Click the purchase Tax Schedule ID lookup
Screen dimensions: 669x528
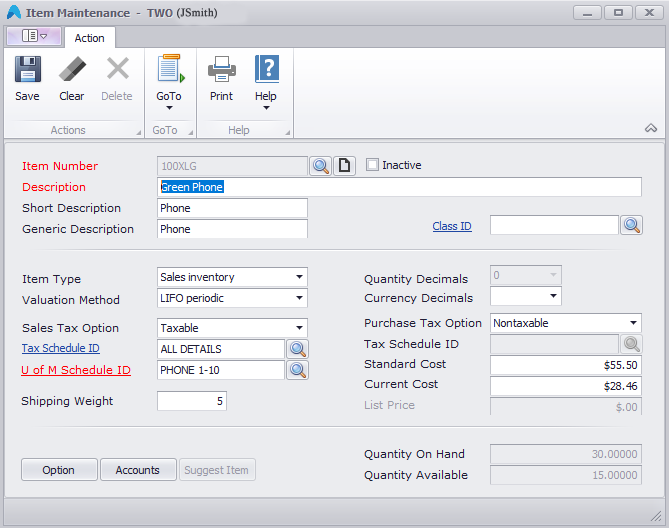tap(631, 344)
